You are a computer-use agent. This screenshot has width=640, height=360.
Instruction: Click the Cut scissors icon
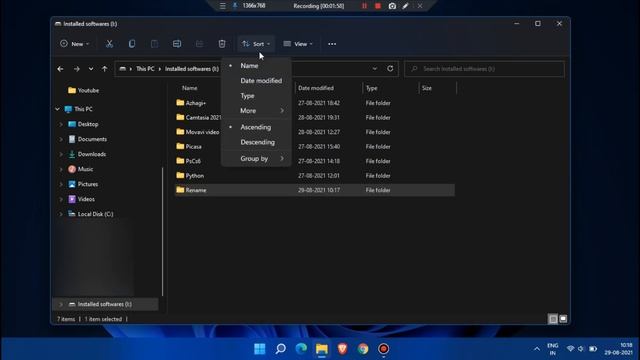[109, 44]
